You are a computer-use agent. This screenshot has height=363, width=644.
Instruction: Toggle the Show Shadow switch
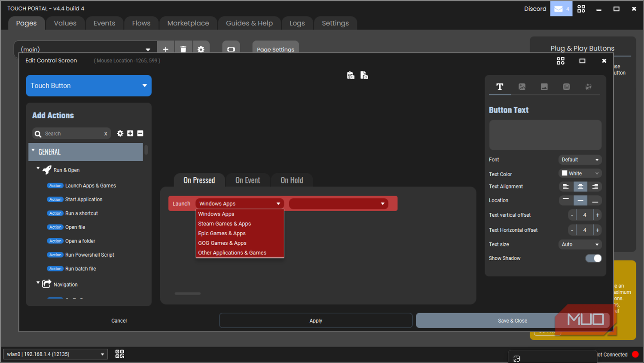(593, 258)
